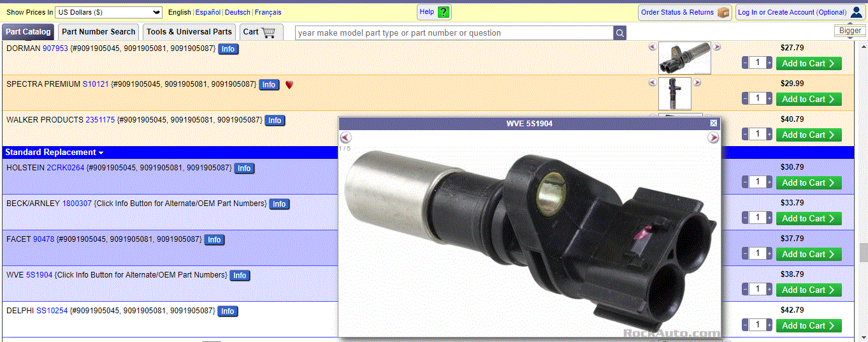Open Info for DELPHI SS10254
868x342 pixels.
[228, 311]
